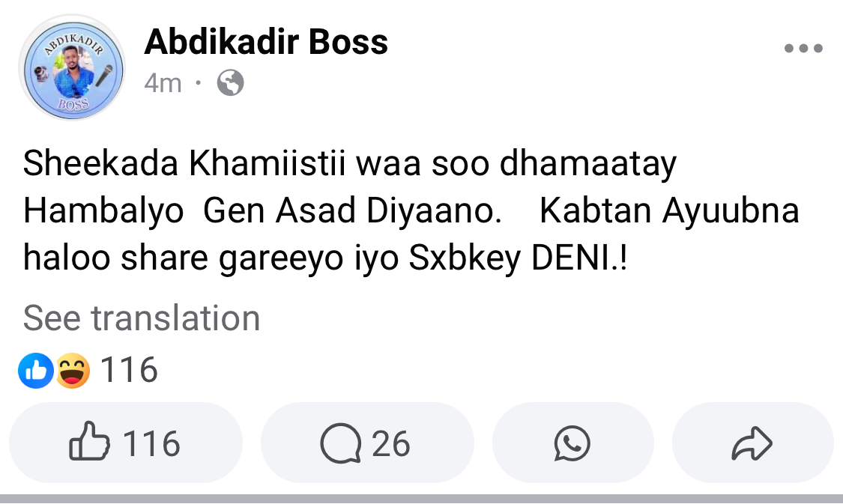Click See translation under the post
The image size is (843, 504).
point(142,318)
